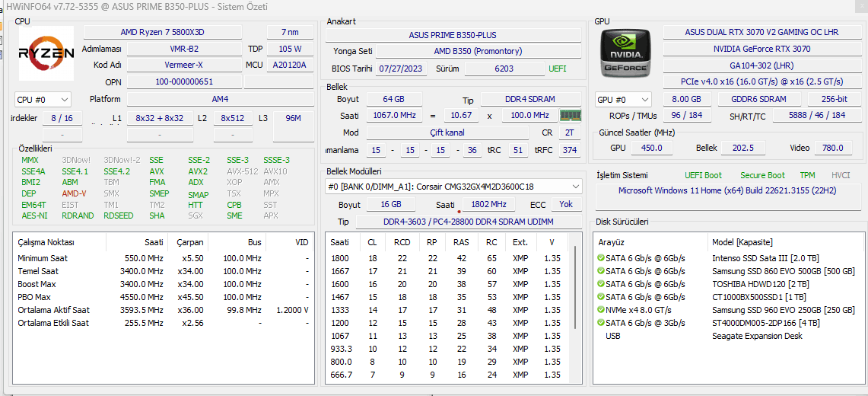Click the Ortalama Etkili Saat row
The image size is (868, 396).
tap(164, 323)
